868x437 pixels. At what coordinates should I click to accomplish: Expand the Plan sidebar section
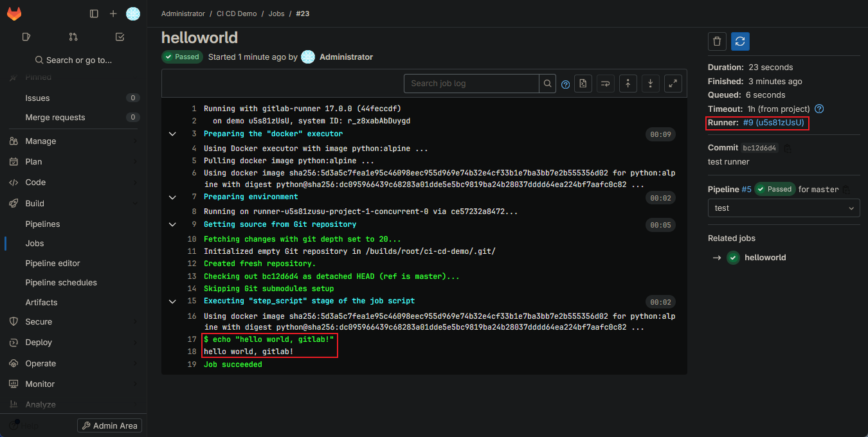pyautogui.click(x=73, y=162)
